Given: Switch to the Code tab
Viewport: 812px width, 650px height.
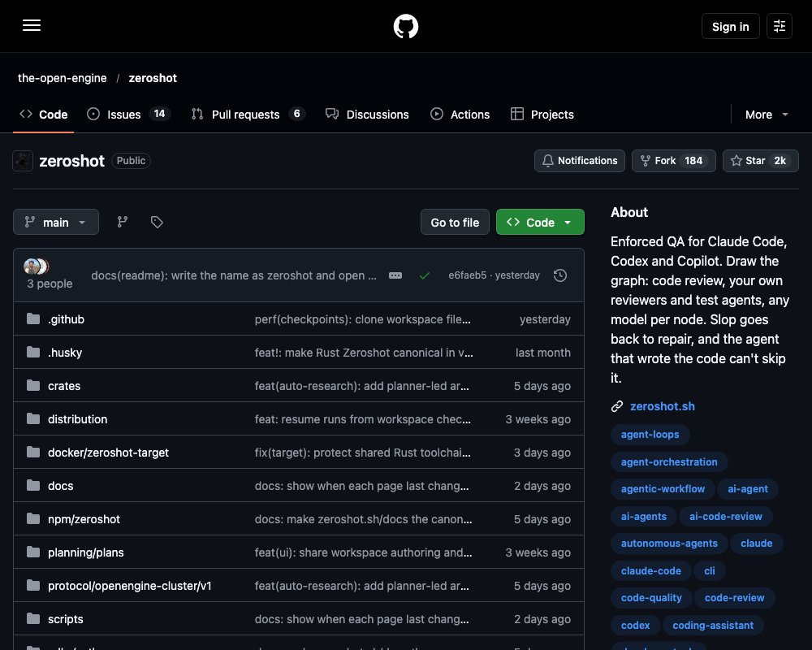Looking at the screenshot, I should click(x=44, y=114).
